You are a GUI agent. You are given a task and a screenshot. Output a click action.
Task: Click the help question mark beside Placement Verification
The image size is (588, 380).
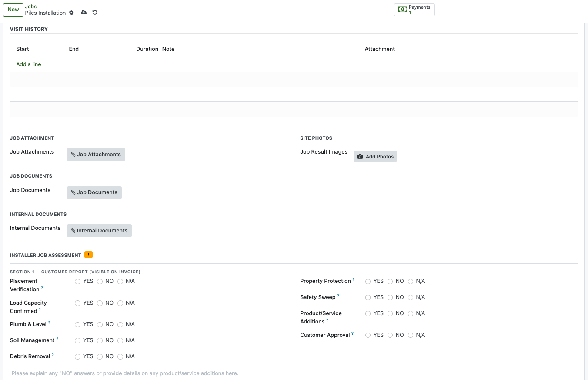[x=42, y=288]
